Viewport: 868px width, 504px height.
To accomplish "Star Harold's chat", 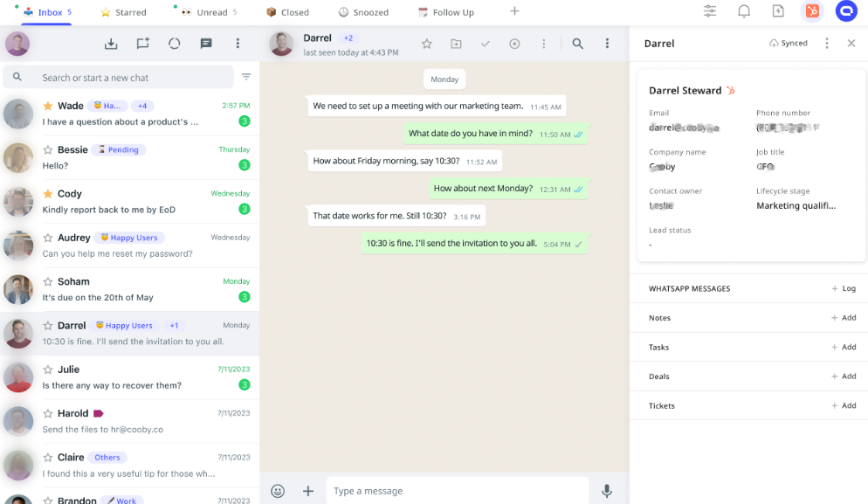I will click(48, 414).
